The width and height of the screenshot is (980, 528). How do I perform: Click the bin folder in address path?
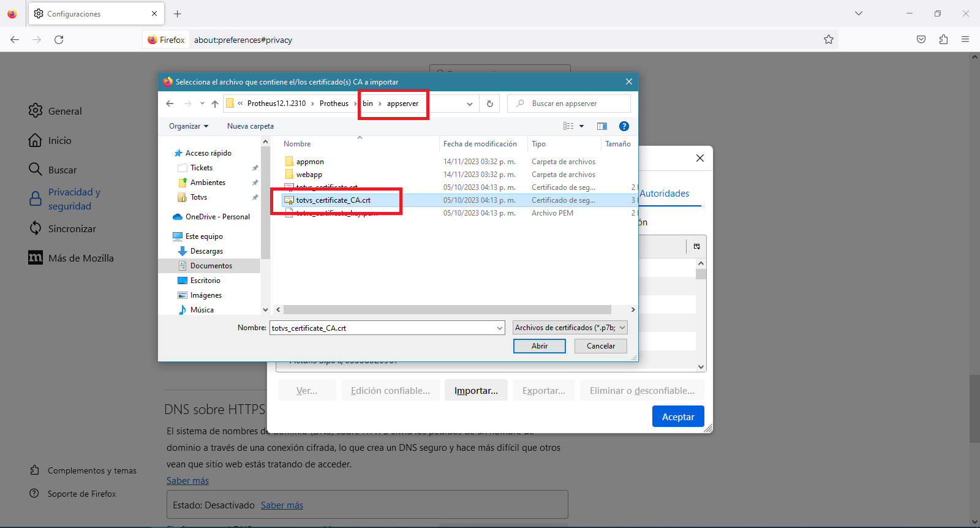tap(367, 104)
